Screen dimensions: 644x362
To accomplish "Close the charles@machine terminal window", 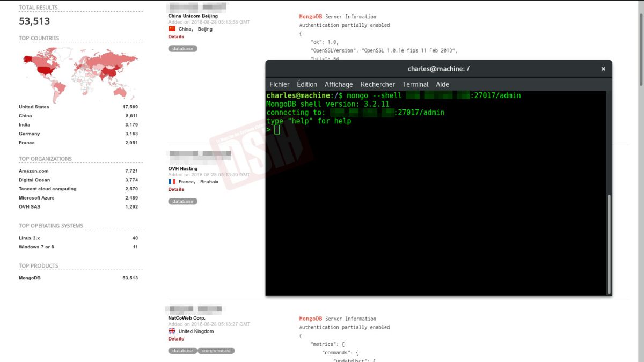I will click(603, 69).
